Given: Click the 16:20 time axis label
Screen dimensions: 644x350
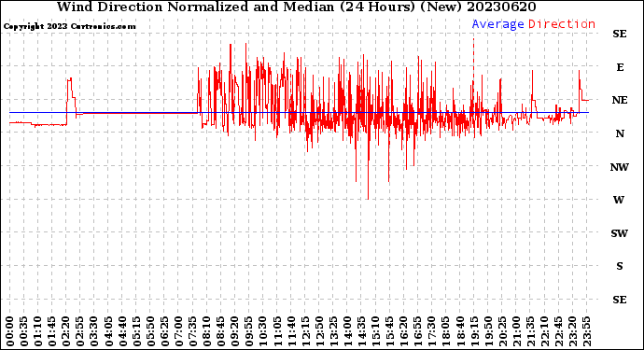Looking at the screenshot, I should coord(404,331).
